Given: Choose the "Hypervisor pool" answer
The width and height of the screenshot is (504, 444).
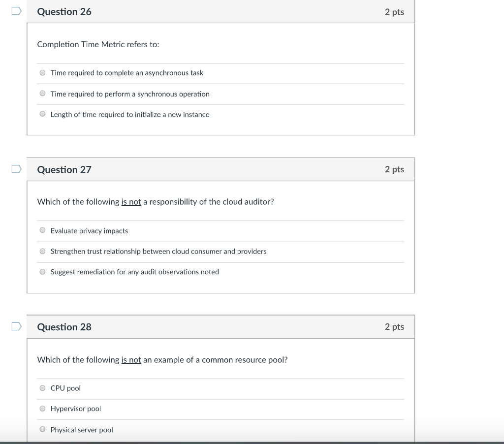Looking at the screenshot, I should (x=43, y=409).
